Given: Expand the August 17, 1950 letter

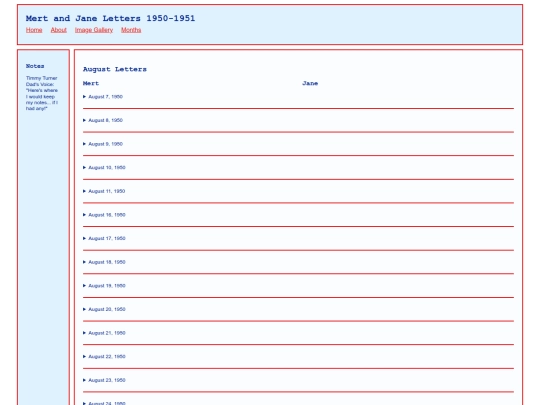Looking at the screenshot, I should coord(104,238).
